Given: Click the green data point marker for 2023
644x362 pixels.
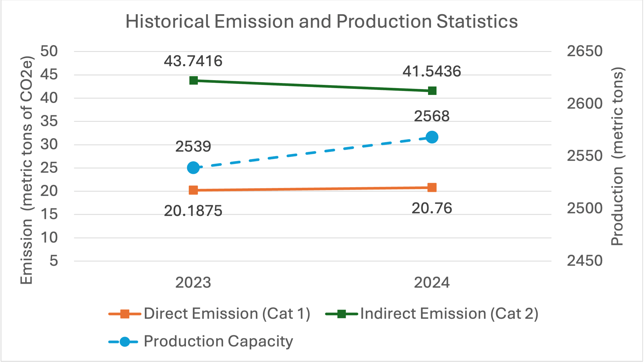Looking at the screenshot, I should pos(194,80).
